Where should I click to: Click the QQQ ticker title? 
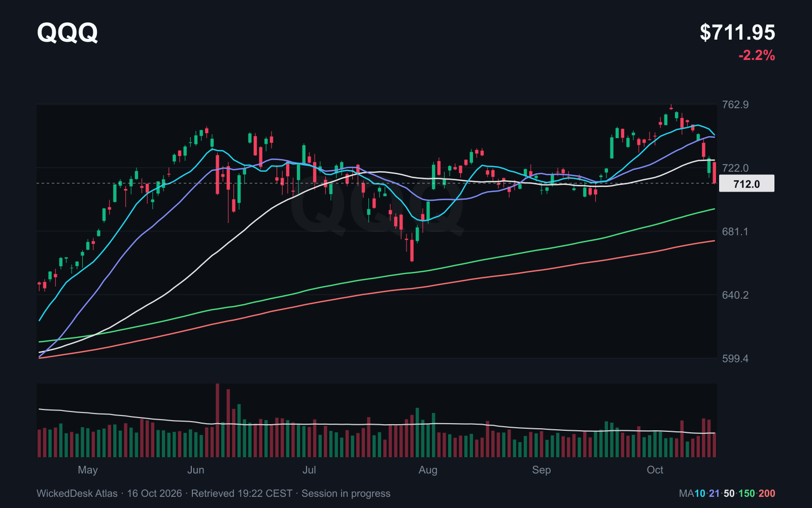(67, 33)
